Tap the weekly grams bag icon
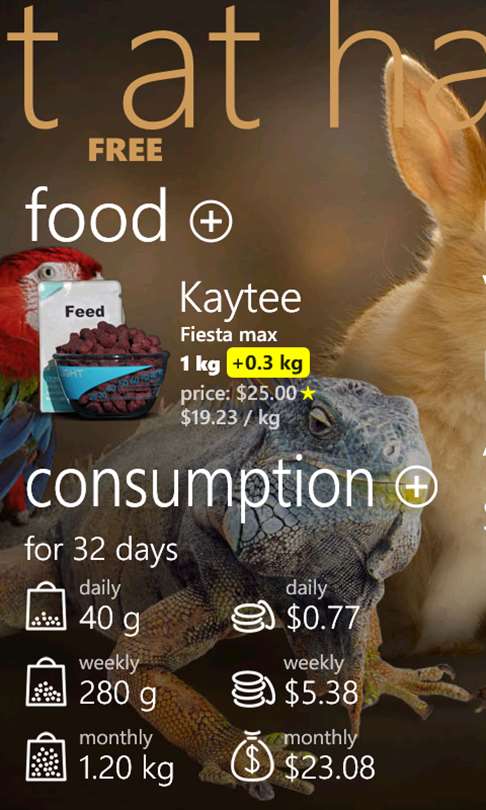486x810 pixels. pyautogui.click(x=46, y=681)
